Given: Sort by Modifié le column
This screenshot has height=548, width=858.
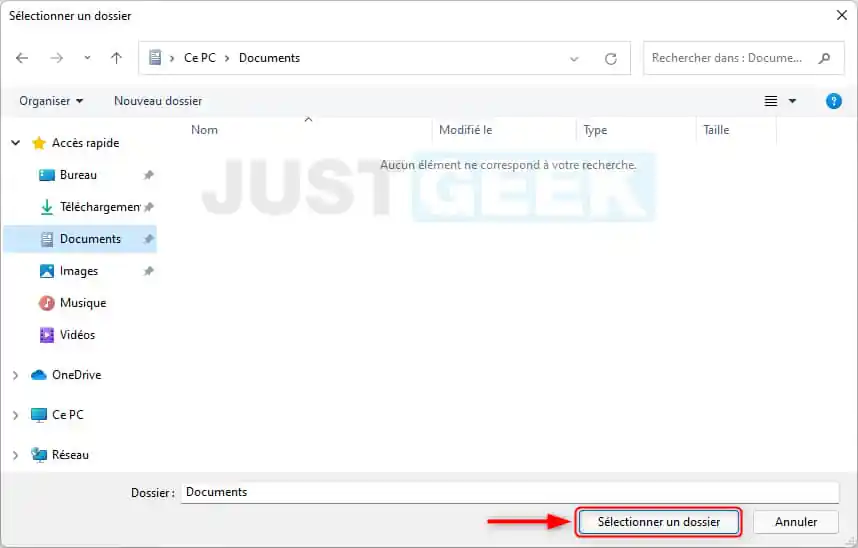Looking at the screenshot, I should point(466,130).
